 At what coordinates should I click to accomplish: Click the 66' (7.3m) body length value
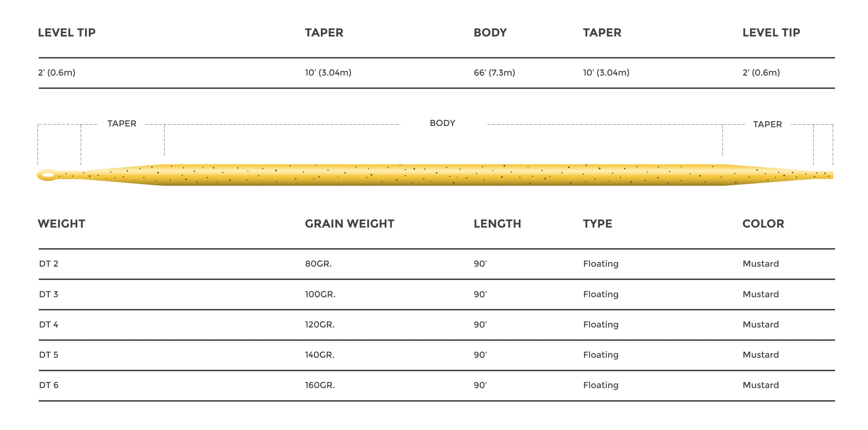494,72
